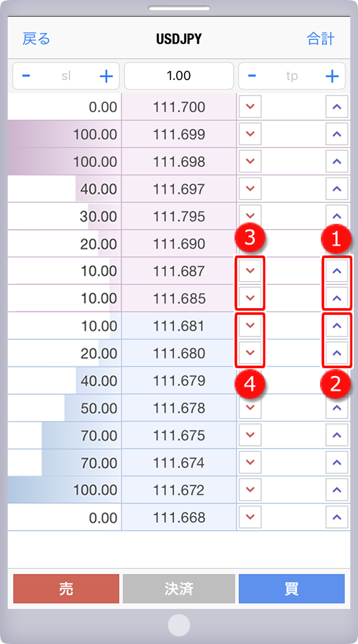Open 合計 in the header
Viewport: 358px width, 644px height.
[321, 39]
